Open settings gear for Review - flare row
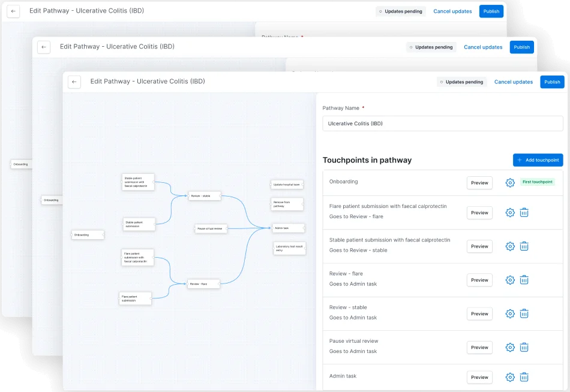570x392 pixels. pos(510,280)
